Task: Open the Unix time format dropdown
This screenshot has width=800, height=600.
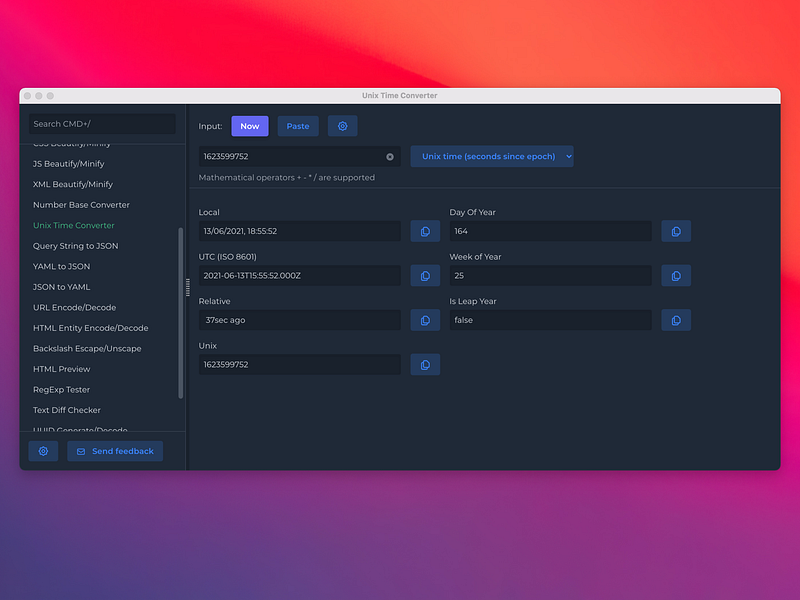Action: coord(492,156)
